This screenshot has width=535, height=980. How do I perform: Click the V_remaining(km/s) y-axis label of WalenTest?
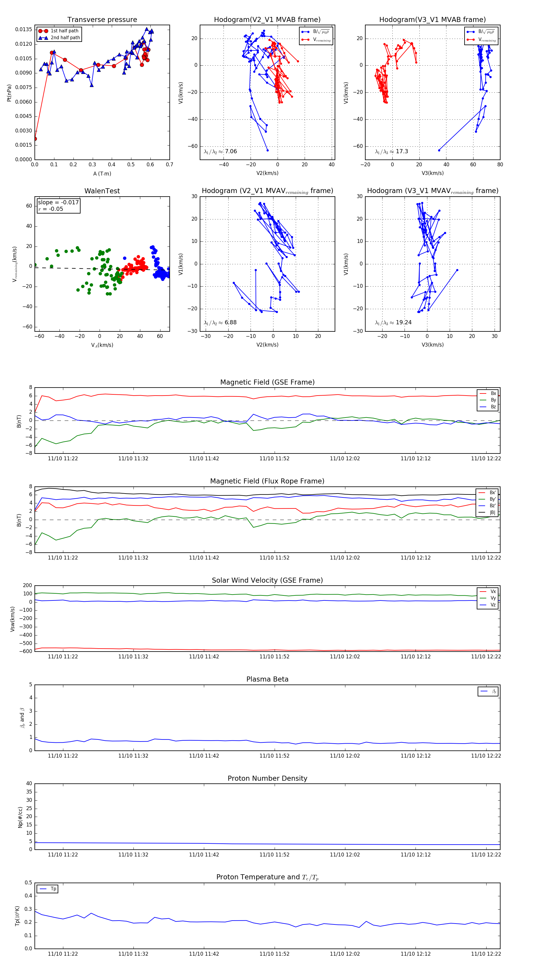15,264
